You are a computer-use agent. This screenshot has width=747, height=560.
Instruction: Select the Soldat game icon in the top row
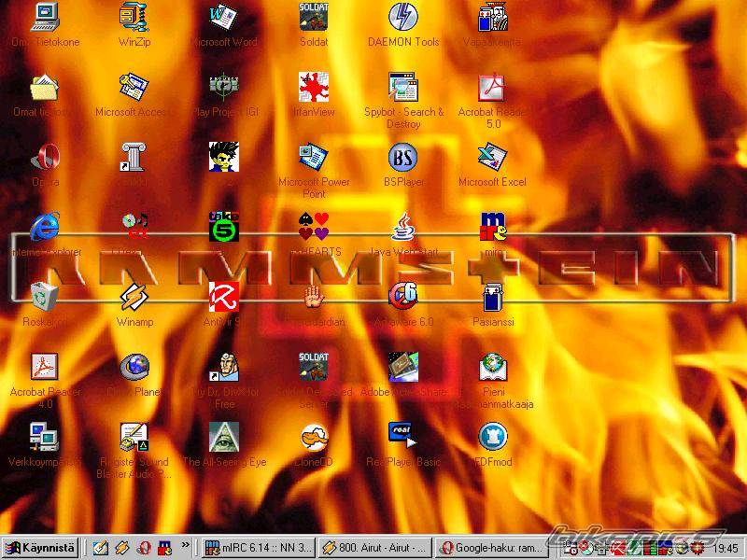[x=314, y=17]
